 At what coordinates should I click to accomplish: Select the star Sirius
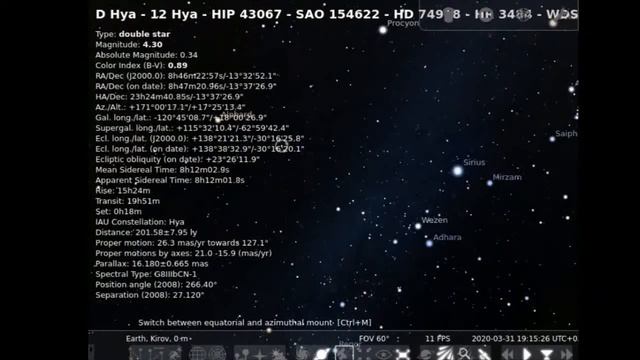[x=458, y=171]
